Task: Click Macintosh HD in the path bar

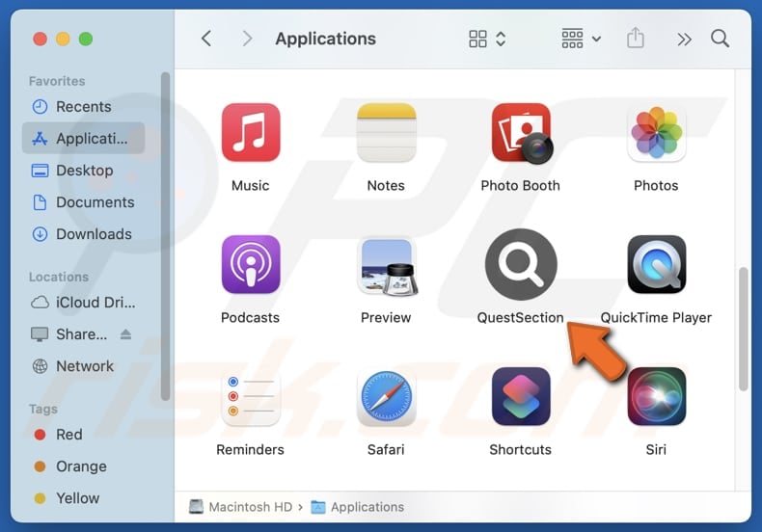Action: [x=240, y=507]
